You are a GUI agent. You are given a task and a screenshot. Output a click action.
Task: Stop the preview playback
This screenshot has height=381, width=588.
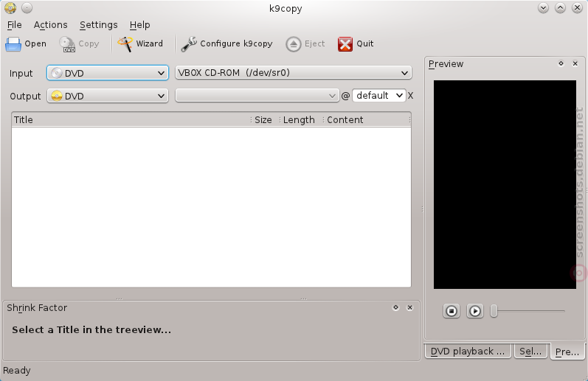[452, 311]
